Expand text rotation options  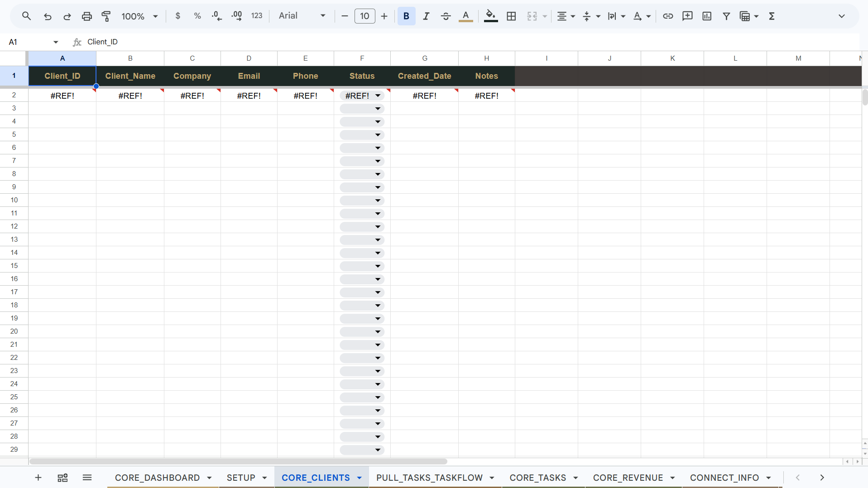pos(649,16)
